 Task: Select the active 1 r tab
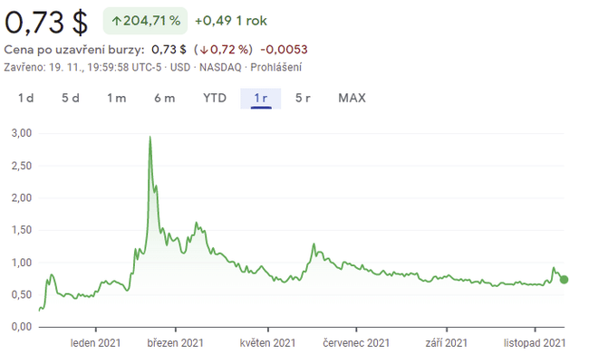[261, 98]
